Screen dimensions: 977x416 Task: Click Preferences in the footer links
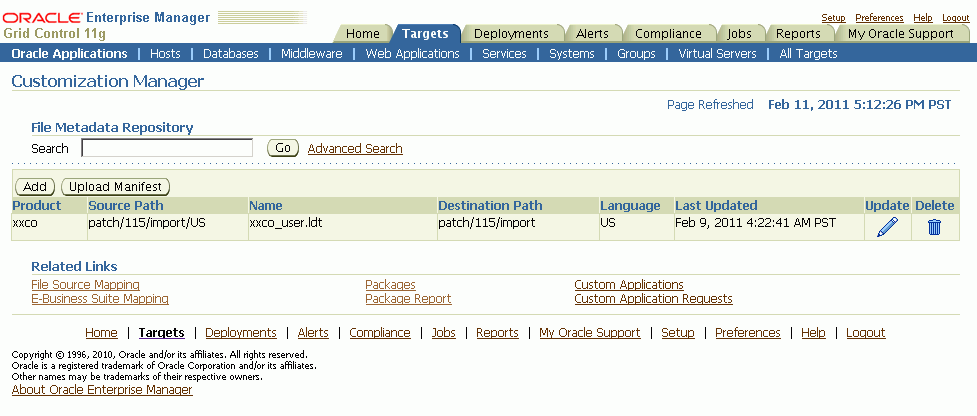tap(748, 333)
